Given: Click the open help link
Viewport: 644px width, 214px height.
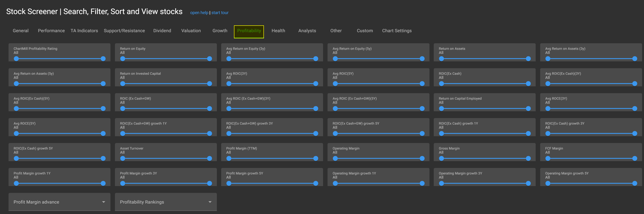Looking at the screenshot, I should click(x=199, y=13).
